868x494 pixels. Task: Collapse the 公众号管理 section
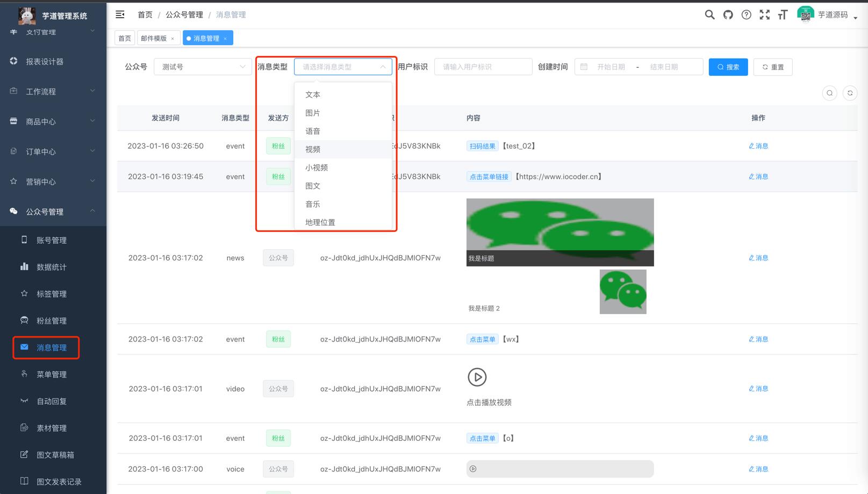(52, 211)
